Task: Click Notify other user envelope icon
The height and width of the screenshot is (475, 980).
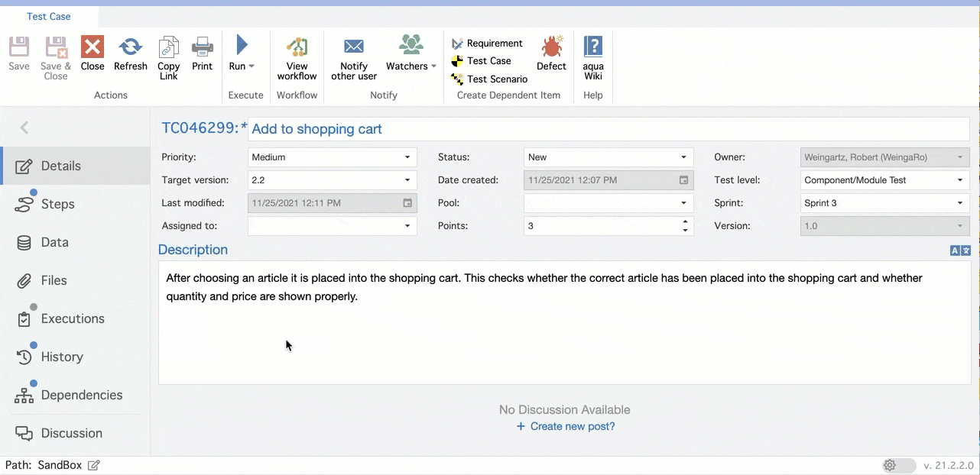Action: [353, 47]
